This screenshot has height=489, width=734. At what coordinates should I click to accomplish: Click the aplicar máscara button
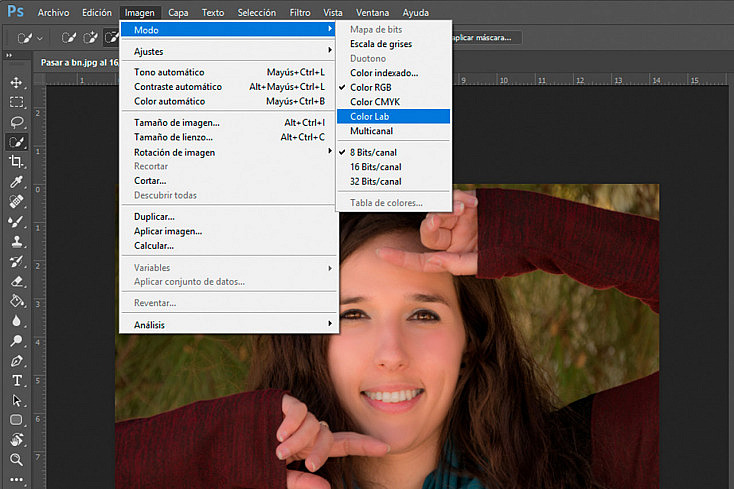486,37
